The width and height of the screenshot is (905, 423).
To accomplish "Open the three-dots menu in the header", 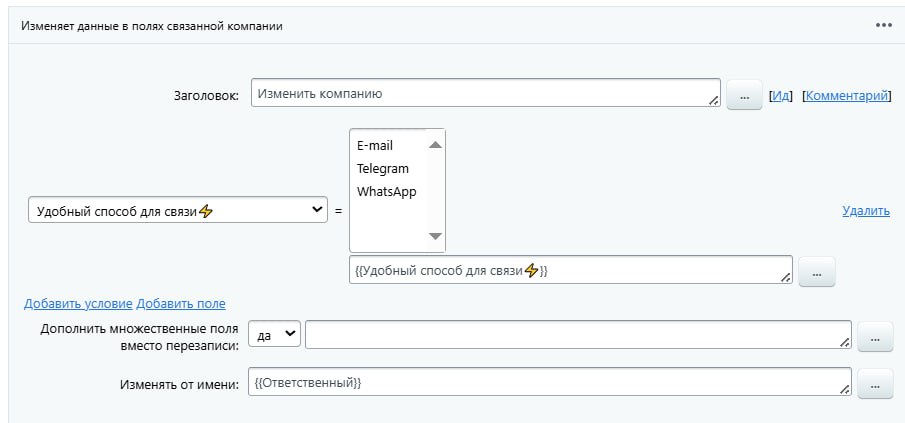I will (883, 26).
